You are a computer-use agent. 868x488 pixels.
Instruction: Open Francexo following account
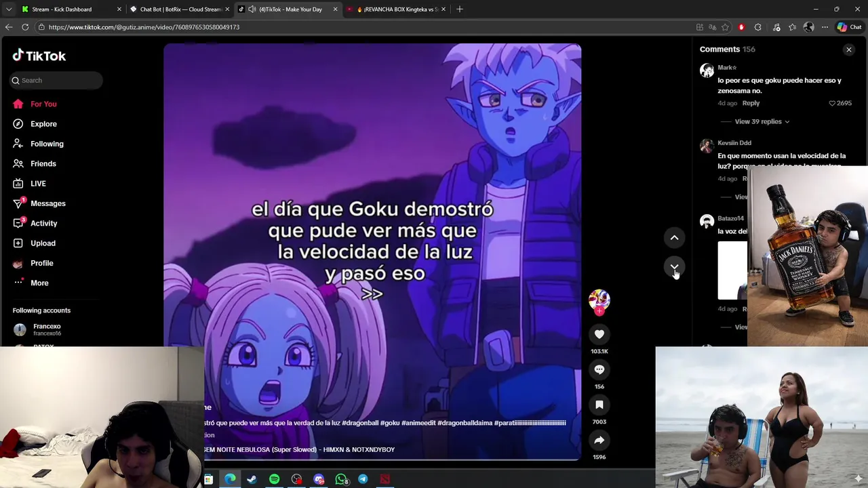(47, 329)
